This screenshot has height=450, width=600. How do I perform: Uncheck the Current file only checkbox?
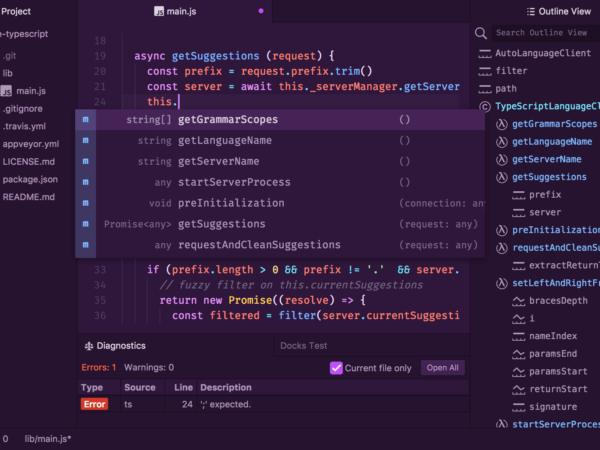[x=336, y=368]
